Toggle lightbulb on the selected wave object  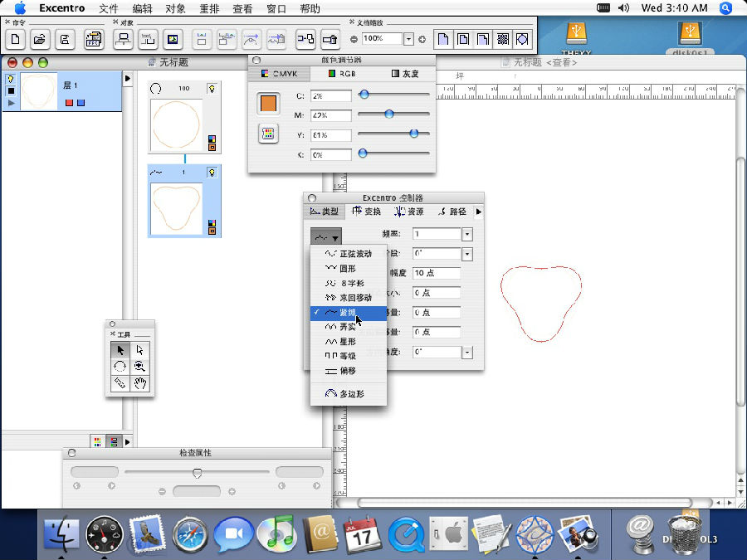click(212, 172)
